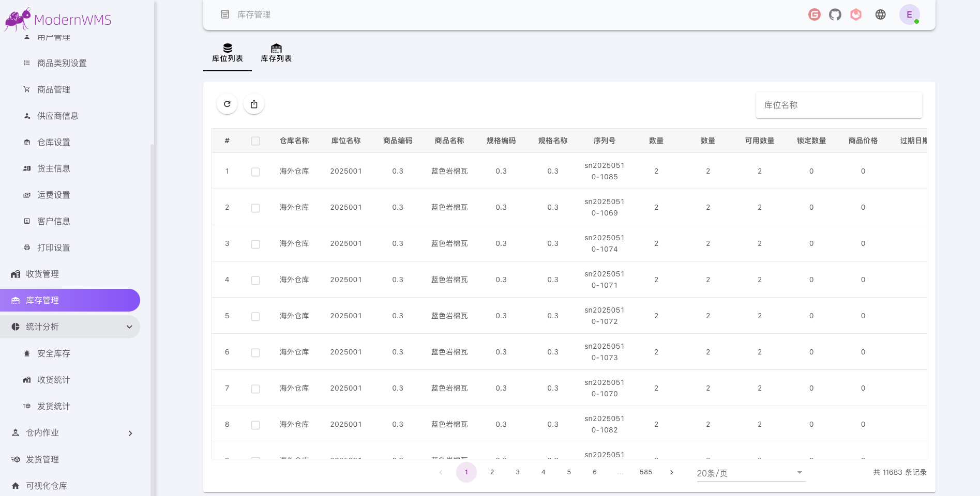The height and width of the screenshot is (496, 980).
Task: Click the 库位名称 search input field
Action: (x=839, y=105)
